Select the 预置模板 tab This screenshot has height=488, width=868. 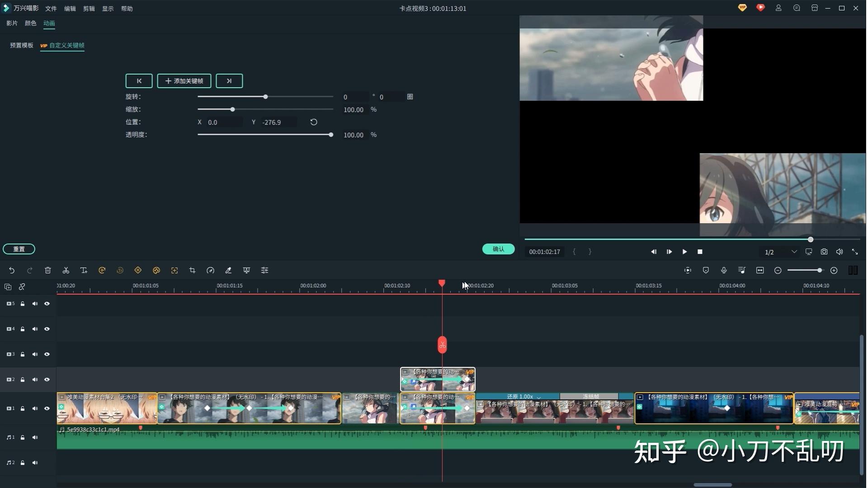(x=22, y=45)
